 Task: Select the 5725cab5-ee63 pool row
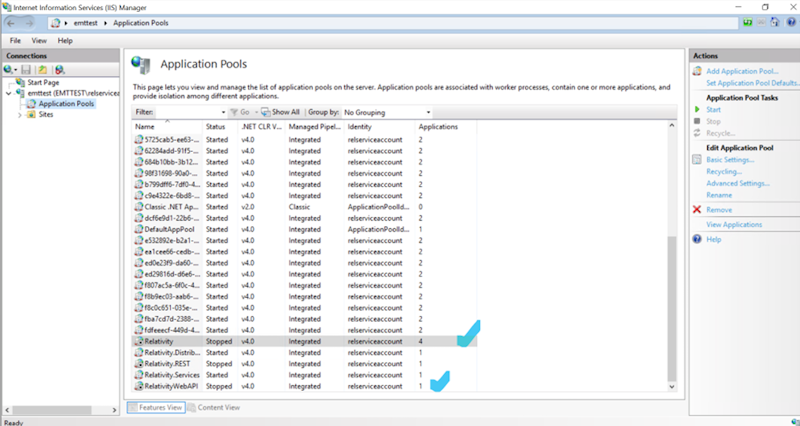pos(304,139)
